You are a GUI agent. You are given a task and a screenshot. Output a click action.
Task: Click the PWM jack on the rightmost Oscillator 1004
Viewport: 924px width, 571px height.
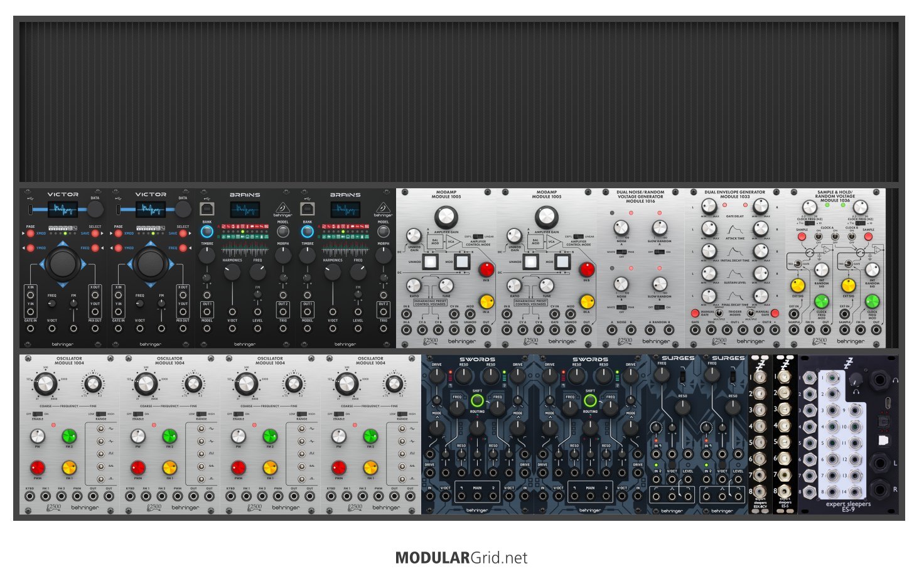379,496
